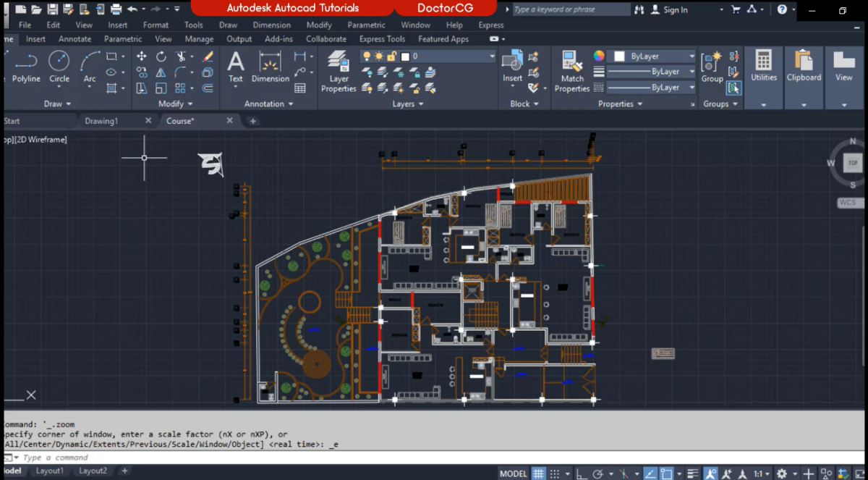Image resolution: width=868 pixels, height=480 pixels.
Task: Select the Arc draw tool
Action: point(90,67)
